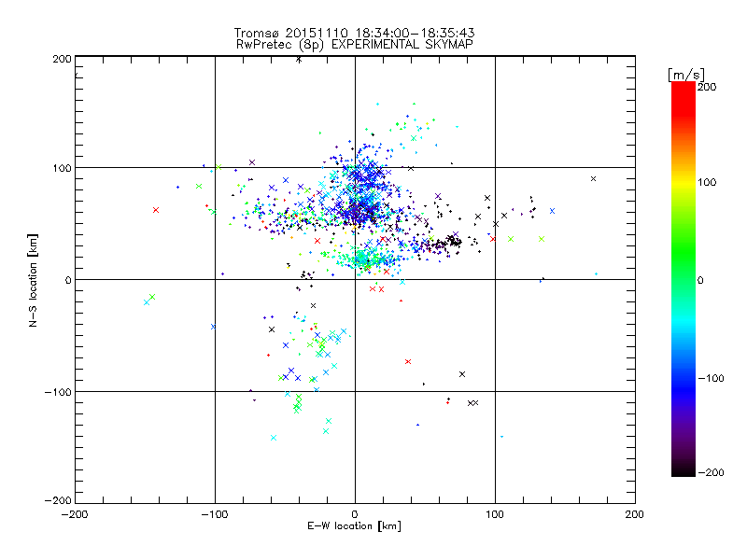Select the "[m/s]" unit label above colorbar
Viewport: 747px width, 560px height.
(686, 75)
